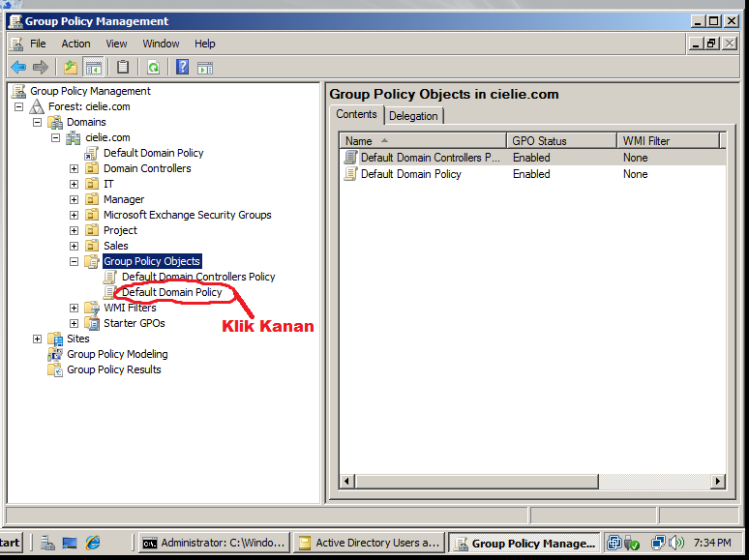Click Group Policy Management taskbar button

click(x=524, y=544)
